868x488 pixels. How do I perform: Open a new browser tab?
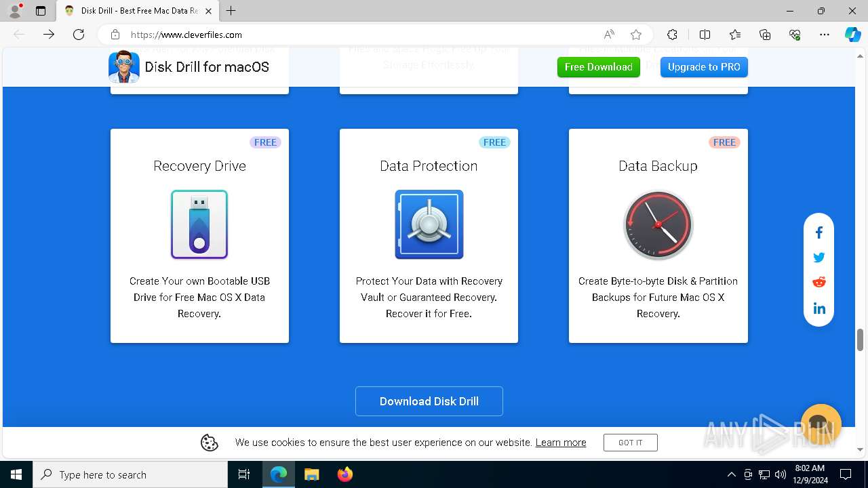coord(231,11)
